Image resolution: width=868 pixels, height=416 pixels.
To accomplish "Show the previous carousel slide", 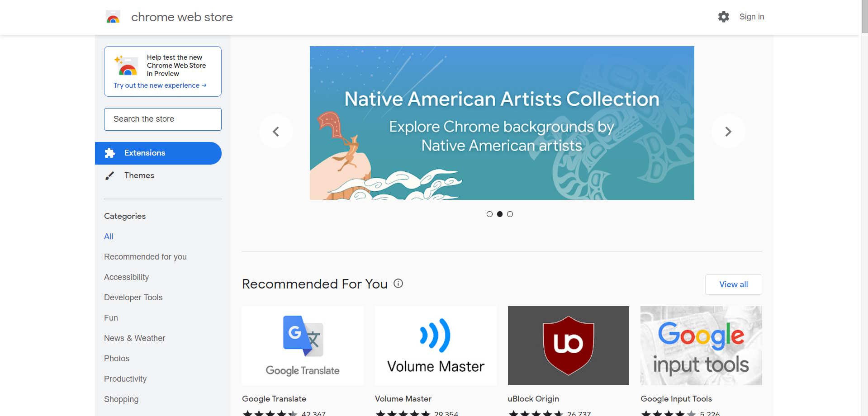I will pos(276,132).
